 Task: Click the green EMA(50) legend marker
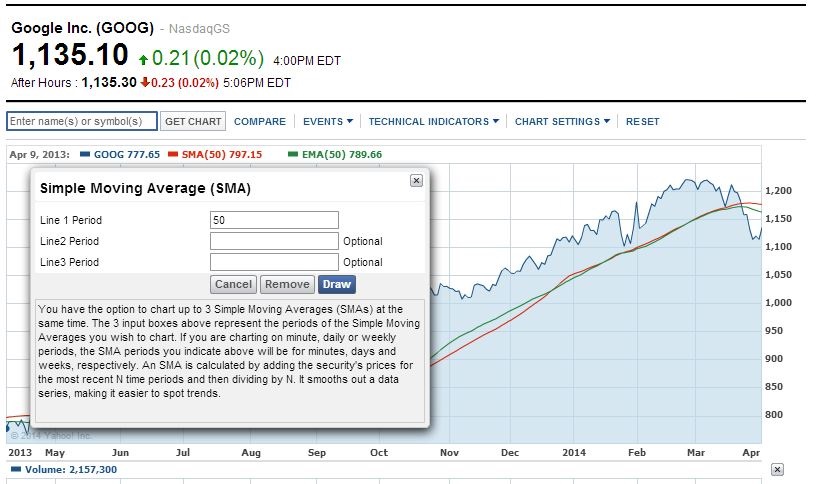[x=293, y=154]
